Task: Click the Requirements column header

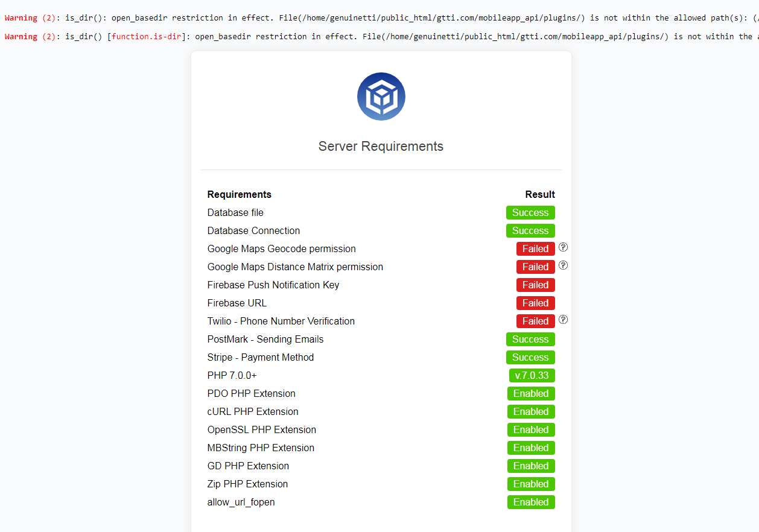Action: coord(240,194)
